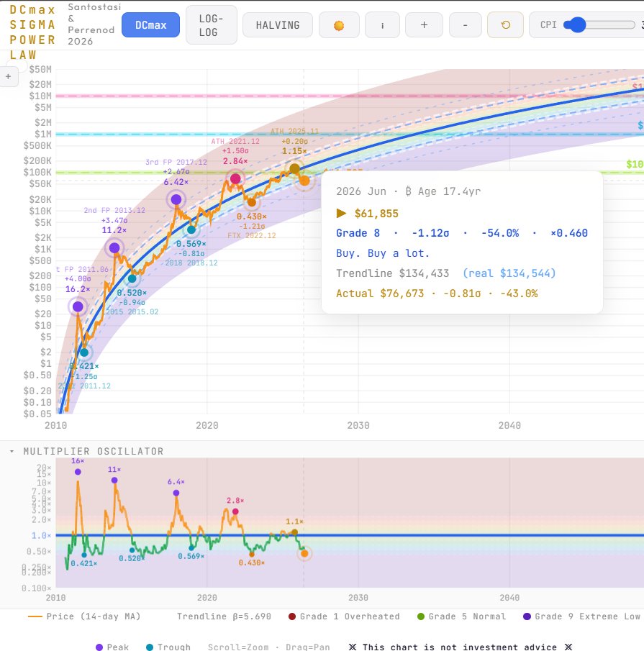Click oscillator 1.1× peak dot
644x651 pixels.
tap(295, 532)
